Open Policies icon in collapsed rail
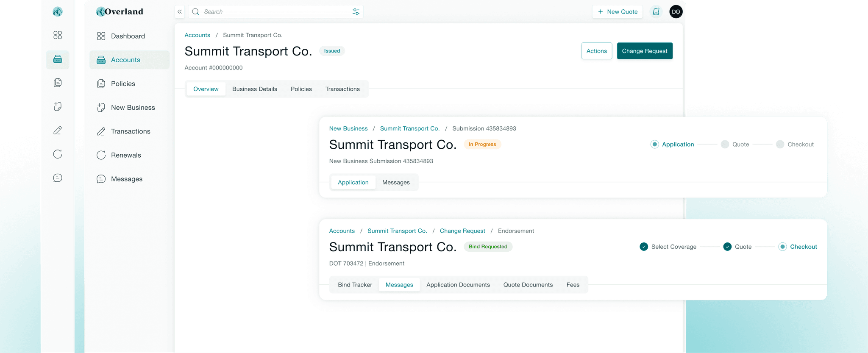Image resolution: width=868 pixels, height=353 pixels. [x=58, y=83]
